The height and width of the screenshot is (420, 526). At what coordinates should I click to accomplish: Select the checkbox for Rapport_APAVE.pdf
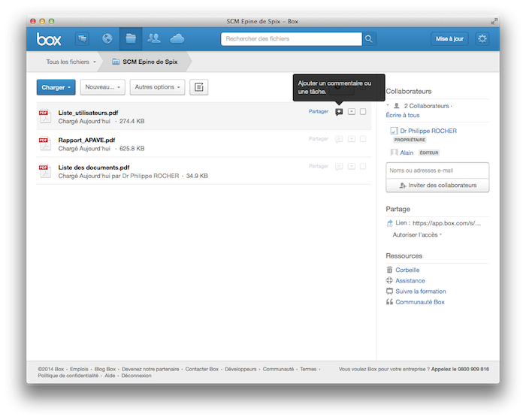[x=363, y=139]
